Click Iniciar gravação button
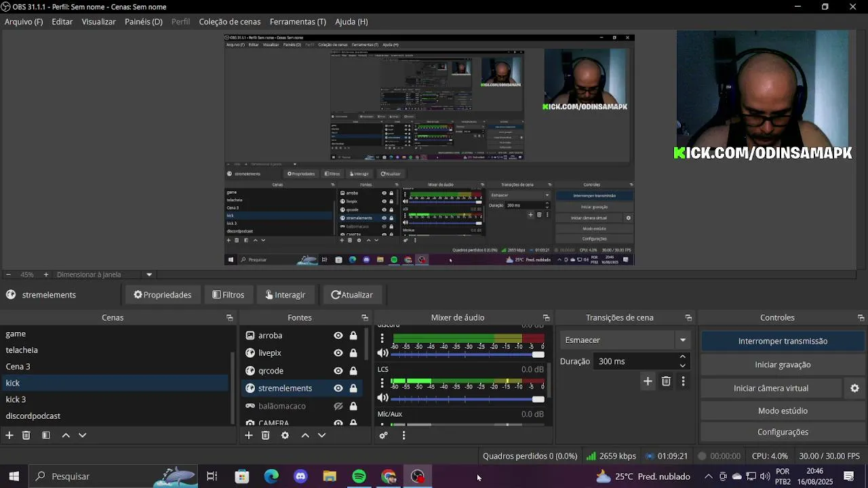The width and height of the screenshot is (868, 488). (783, 365)
